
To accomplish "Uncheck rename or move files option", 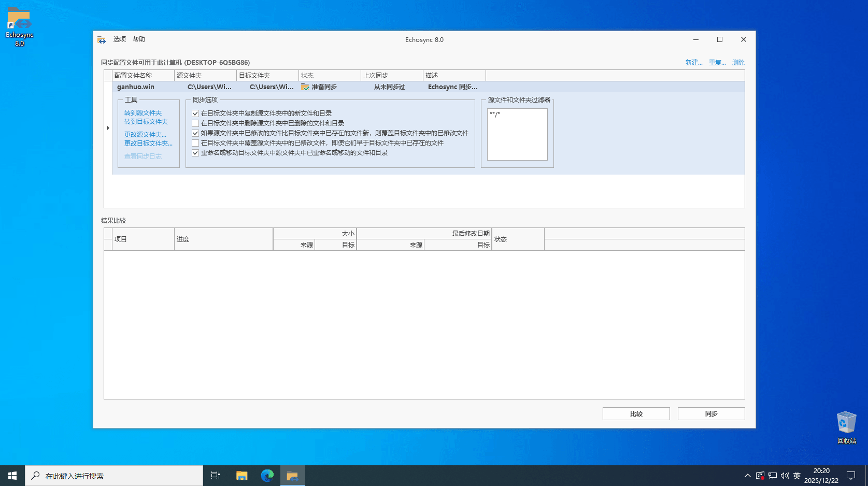I will pos(195,153).
